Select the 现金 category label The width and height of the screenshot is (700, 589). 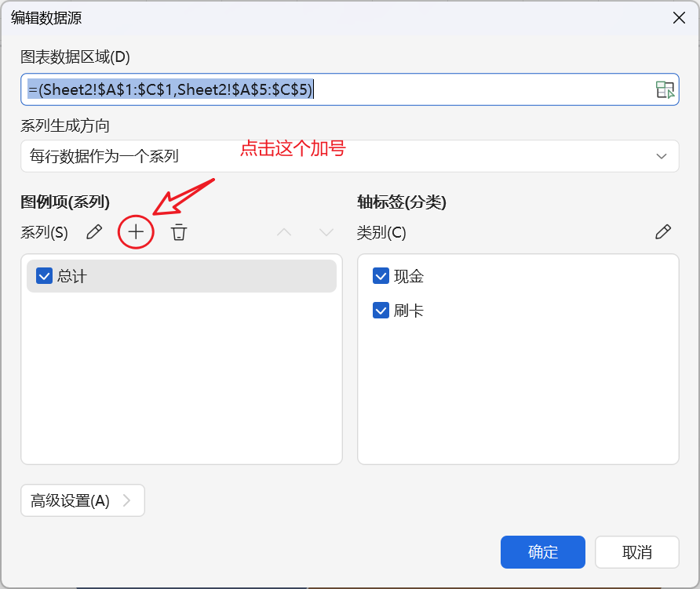pyautogui.click(x=409, y=276)
